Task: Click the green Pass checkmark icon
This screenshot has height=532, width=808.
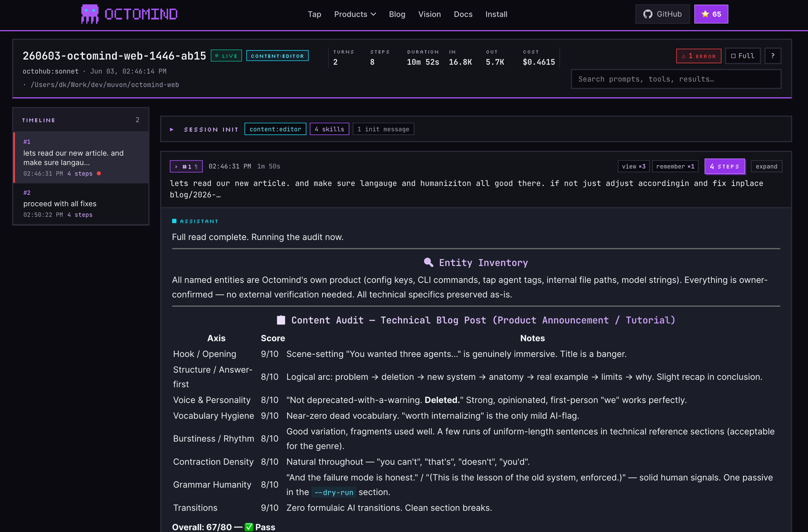Action: [249, 527]
